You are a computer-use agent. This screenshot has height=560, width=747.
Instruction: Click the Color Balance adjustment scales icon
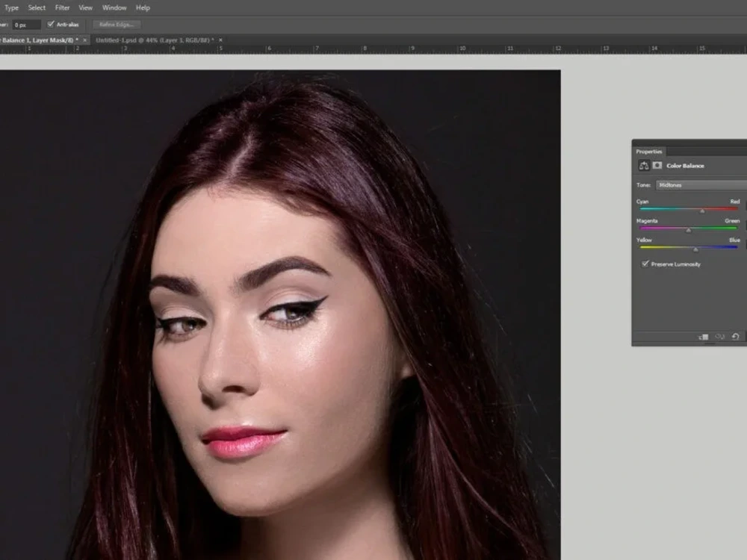click(x=644, y=165)
